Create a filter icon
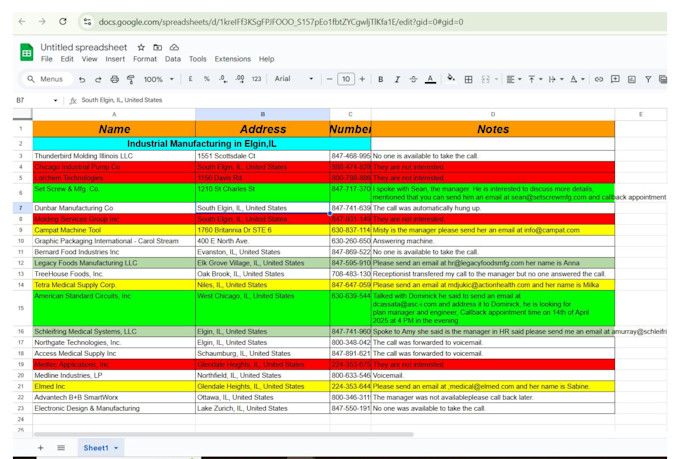This screenshot has height=459, width=680. coord(648,79)
